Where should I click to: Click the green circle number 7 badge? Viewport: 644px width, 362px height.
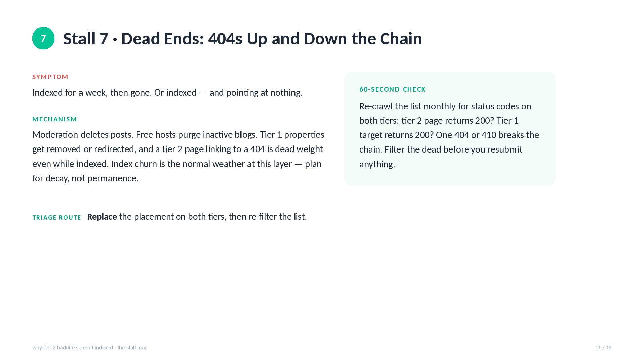coord(43,38)
